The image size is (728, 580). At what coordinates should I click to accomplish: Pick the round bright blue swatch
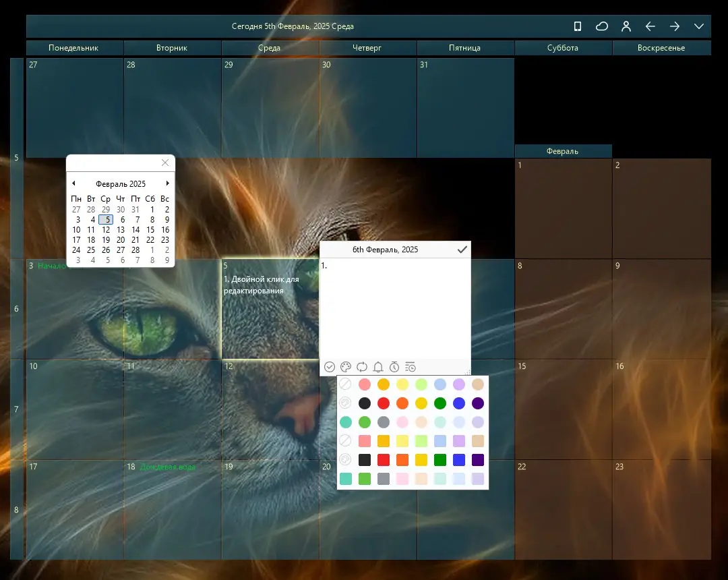pos(459,403)
